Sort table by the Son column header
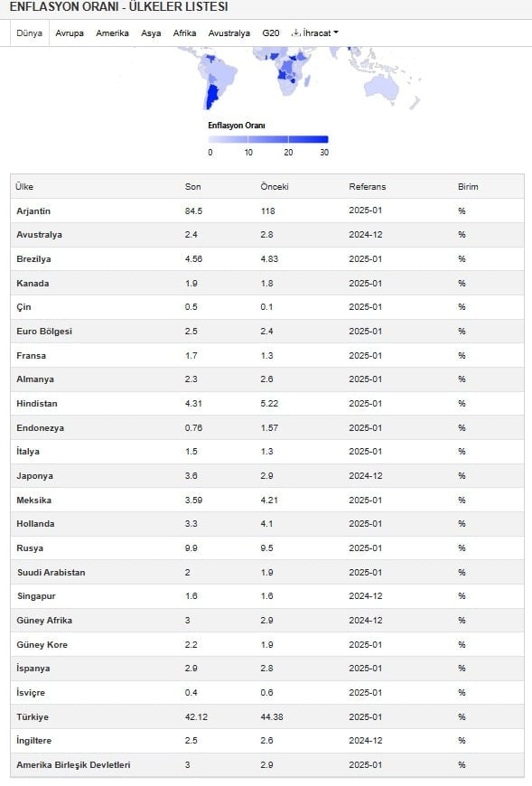The height and width of the screenshot is (786, 532). pos(193,186)
